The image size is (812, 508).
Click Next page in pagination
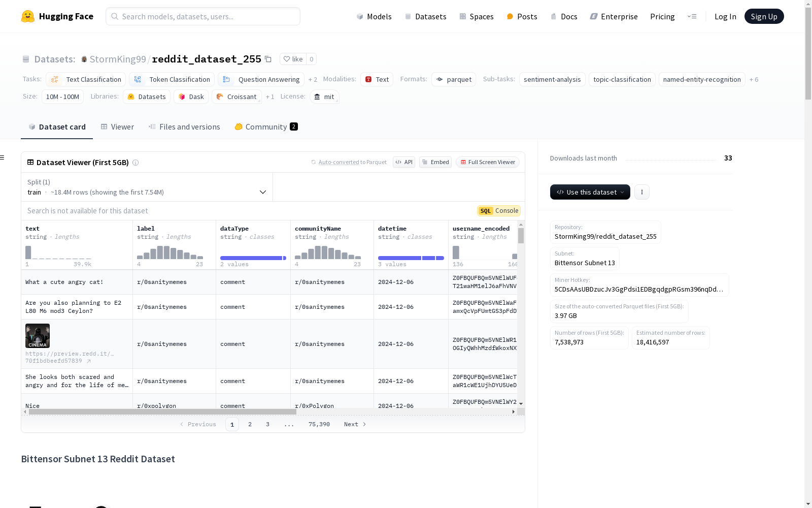355,425
